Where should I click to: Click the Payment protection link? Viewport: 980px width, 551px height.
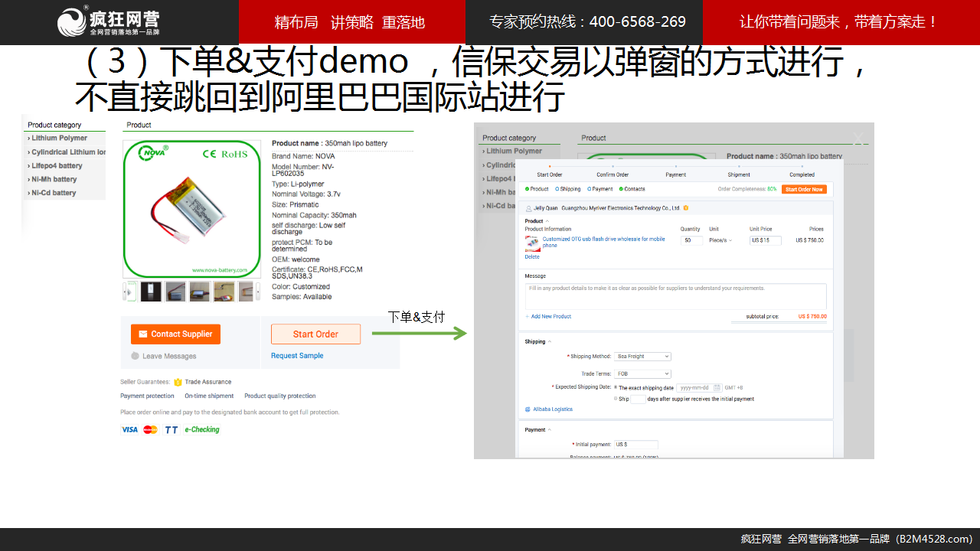(x=147, y=396)
